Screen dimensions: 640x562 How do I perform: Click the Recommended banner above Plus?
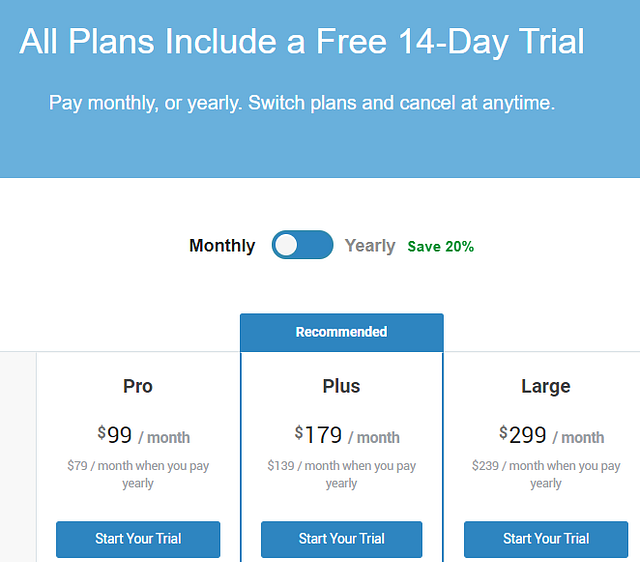pyautogui.click(x=341, y=332)
